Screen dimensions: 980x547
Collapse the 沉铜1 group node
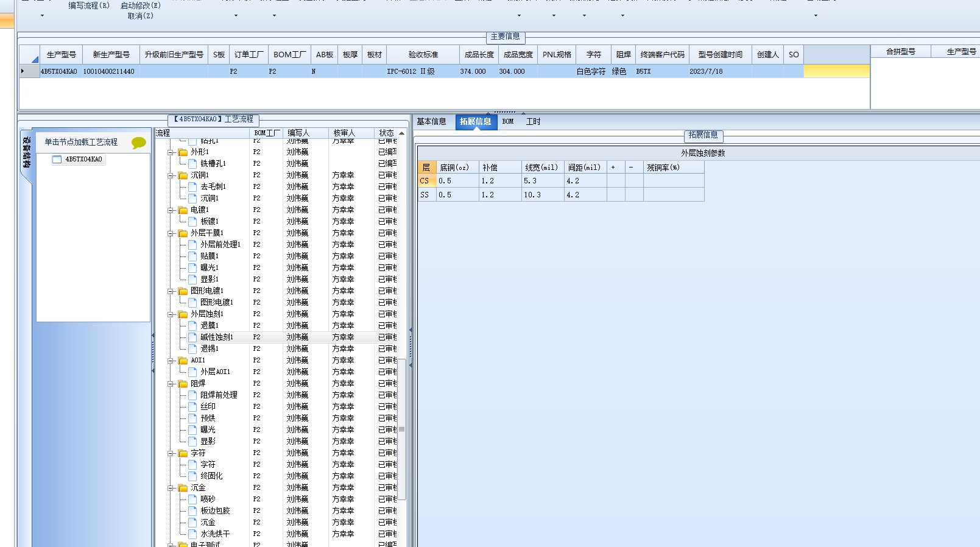tap(171, 175)
